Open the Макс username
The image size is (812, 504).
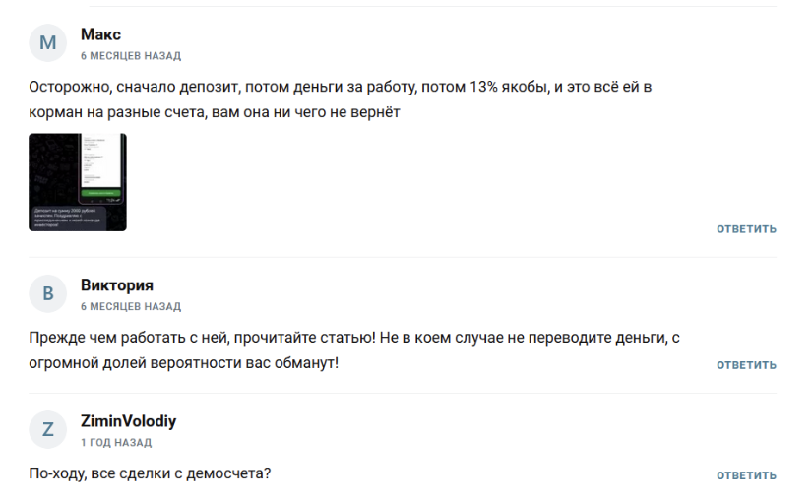point(100,35)
